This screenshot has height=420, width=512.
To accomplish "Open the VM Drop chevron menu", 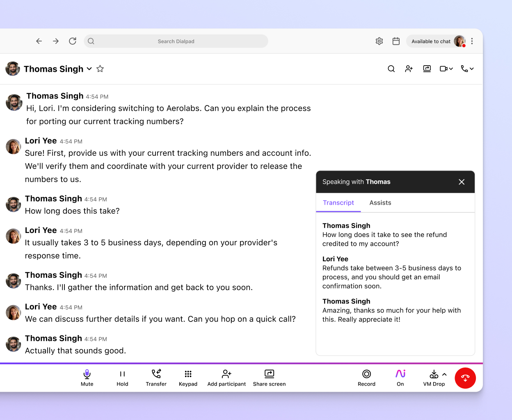I will coord(443,374).
